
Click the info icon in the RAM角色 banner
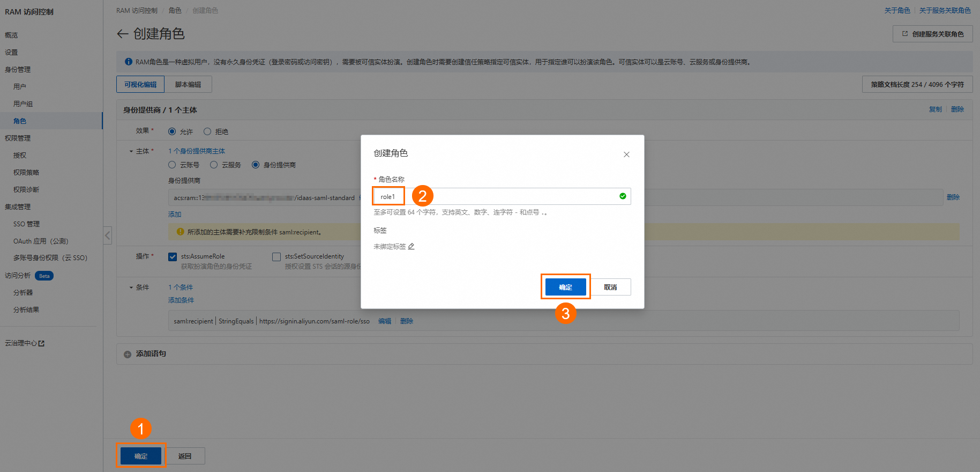129,62
